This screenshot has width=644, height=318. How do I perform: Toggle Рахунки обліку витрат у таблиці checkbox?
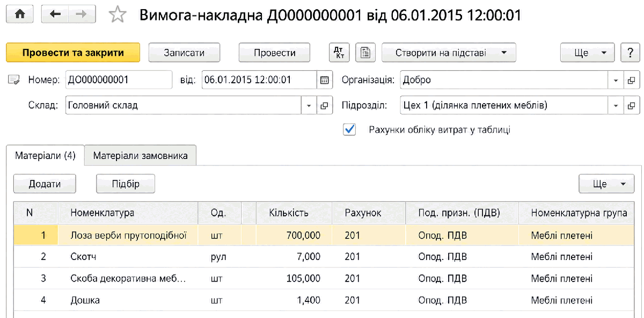[349, 129]
